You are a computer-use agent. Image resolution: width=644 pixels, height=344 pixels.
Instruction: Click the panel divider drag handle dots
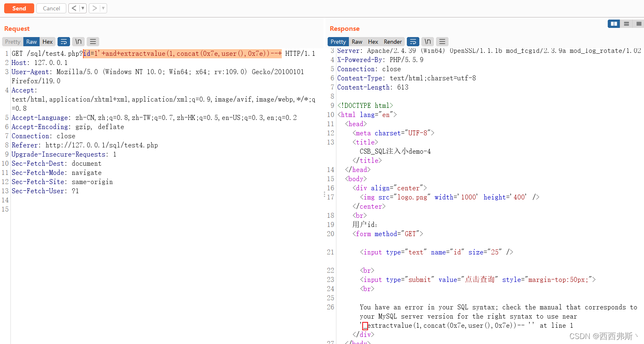coord(325,194)
